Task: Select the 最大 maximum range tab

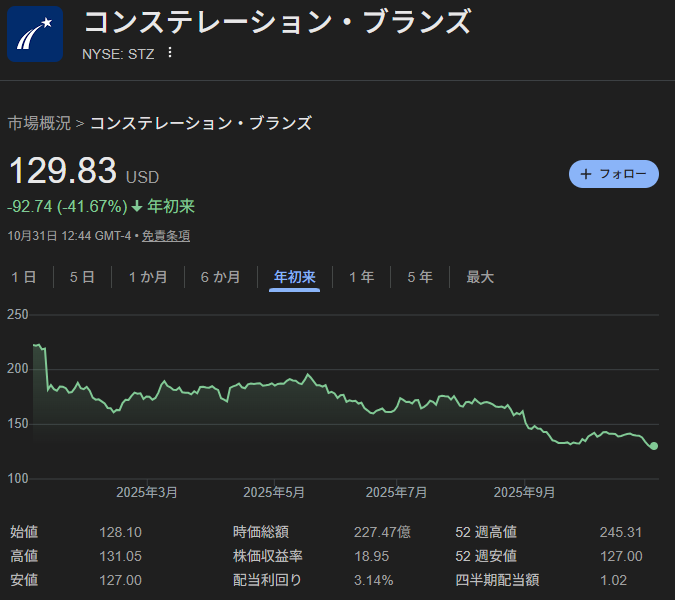Action: (x=480, y=277)
